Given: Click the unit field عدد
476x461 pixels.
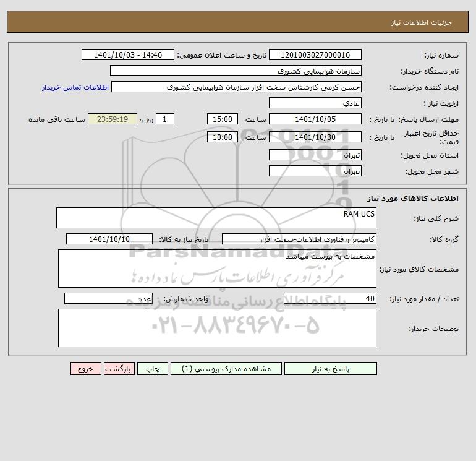Looking at the screenshot, I should (108, 298).
